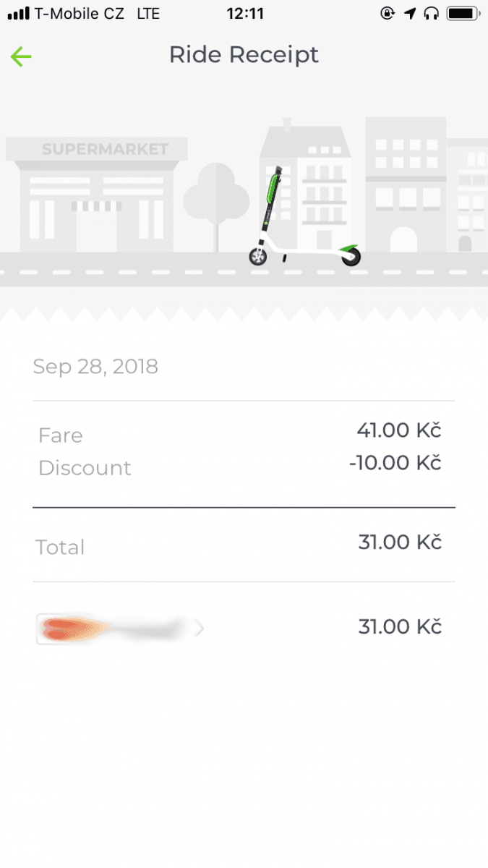Expand the payment method details chevron
This screenshot has height=868, width=488.
198,628
